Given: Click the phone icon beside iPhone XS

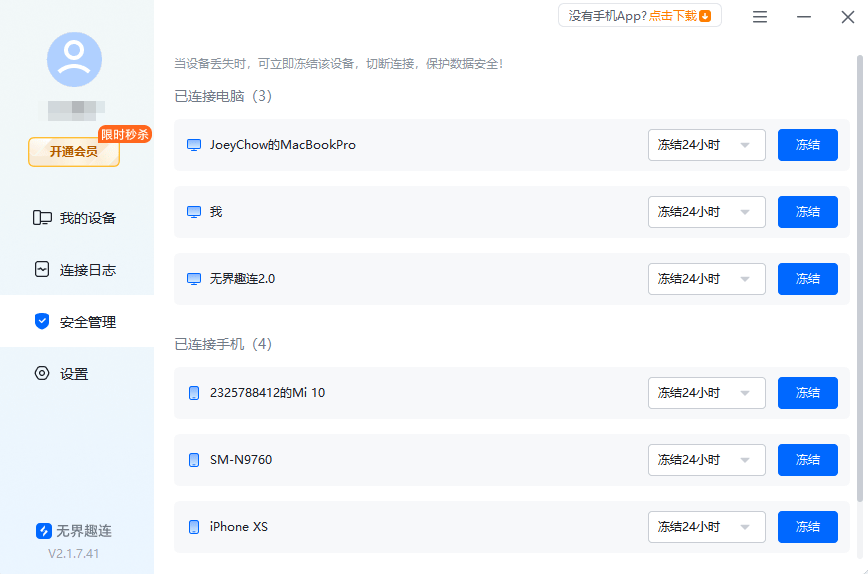Looking at the screenshot, I should [194, 527].
